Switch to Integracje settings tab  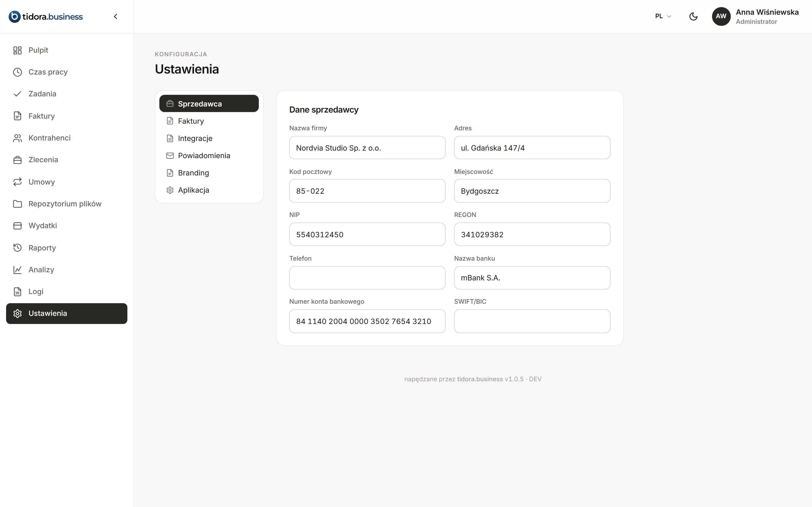click(209, 138)
